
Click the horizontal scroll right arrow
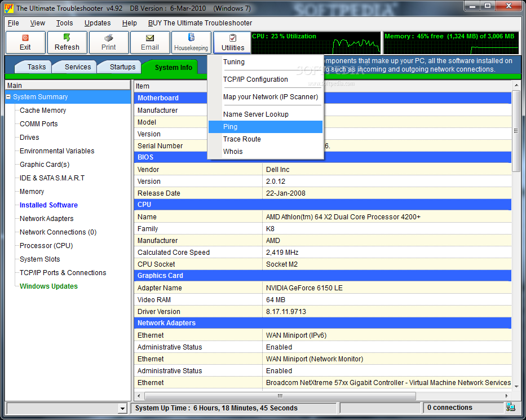(507, 396)
